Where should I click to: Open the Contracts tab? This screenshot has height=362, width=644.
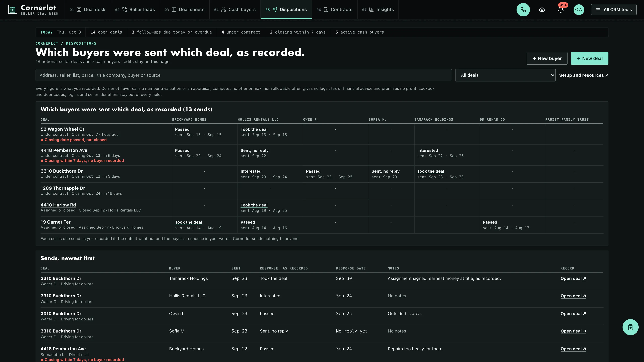335,10
